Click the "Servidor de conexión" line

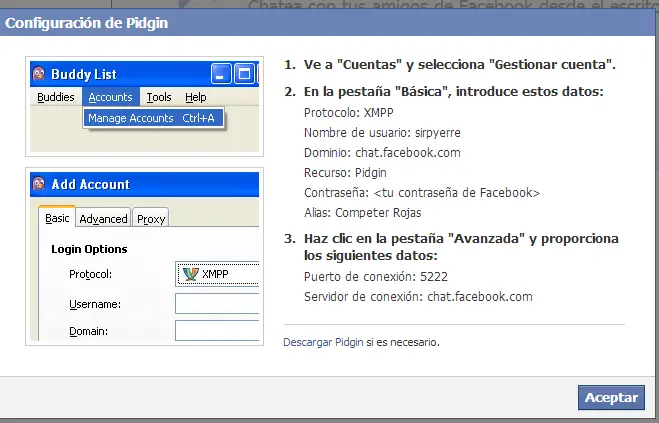(x=418, y=297)
